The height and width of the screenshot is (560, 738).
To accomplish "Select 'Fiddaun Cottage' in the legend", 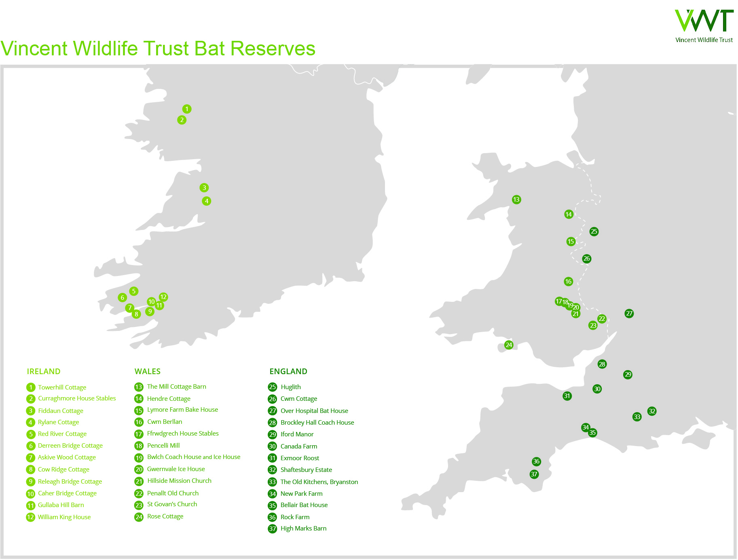I will [x=61, y=411].
